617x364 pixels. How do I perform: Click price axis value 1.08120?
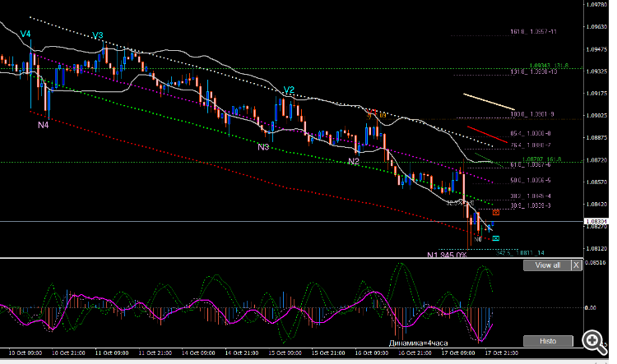(596, 248)
